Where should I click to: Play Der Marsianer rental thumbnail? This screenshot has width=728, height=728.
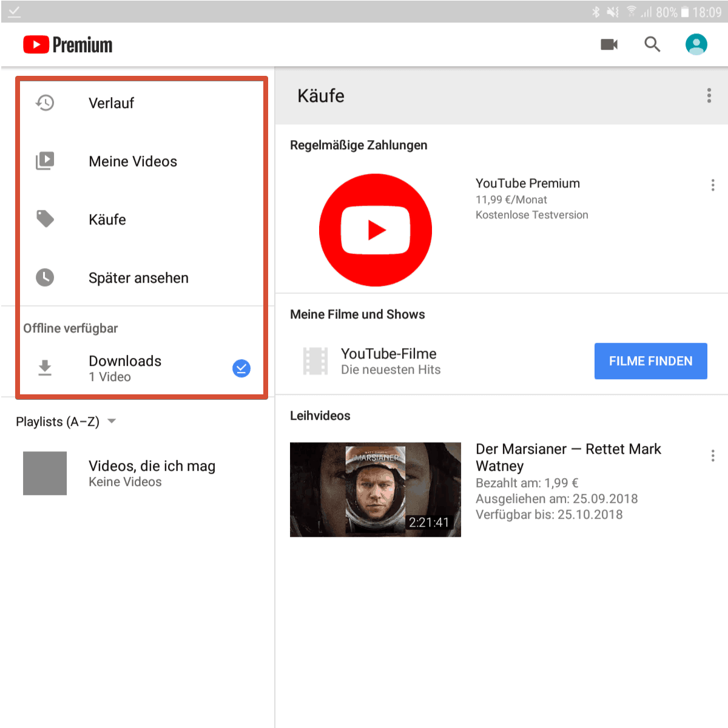point(376,490)
